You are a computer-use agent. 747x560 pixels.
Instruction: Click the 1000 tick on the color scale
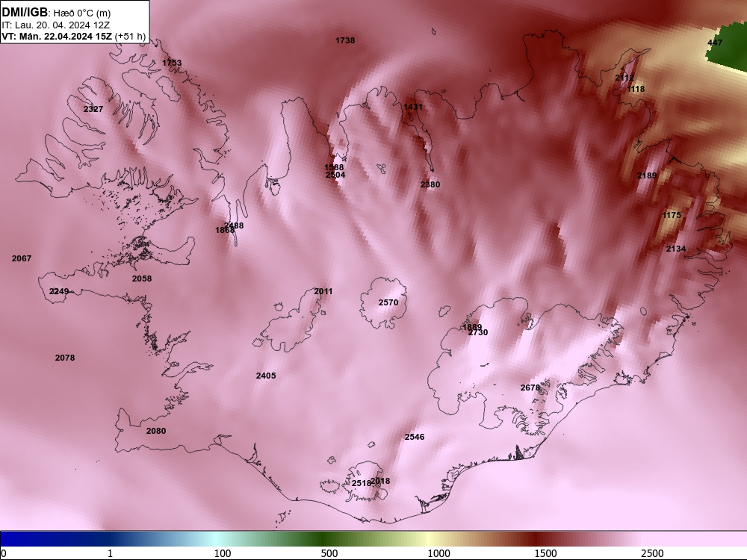point(438,553)
